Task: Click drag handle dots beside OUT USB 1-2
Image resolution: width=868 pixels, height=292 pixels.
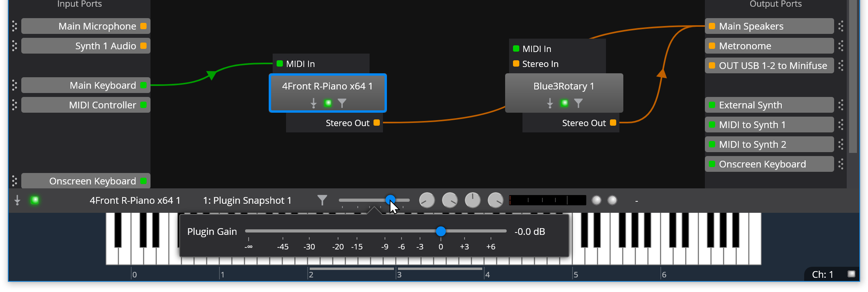Action: (841, 65)
